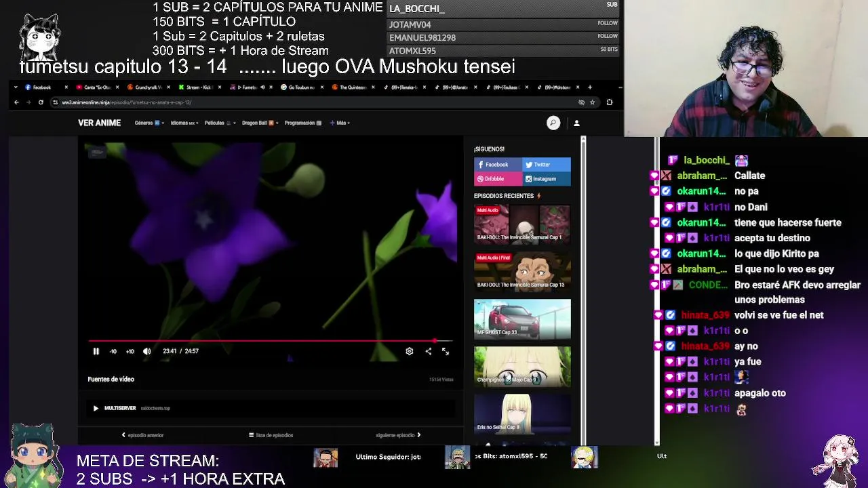The image size is (868, 488).
Task: Close the Facebook browser tab
Action: point(66,87)
